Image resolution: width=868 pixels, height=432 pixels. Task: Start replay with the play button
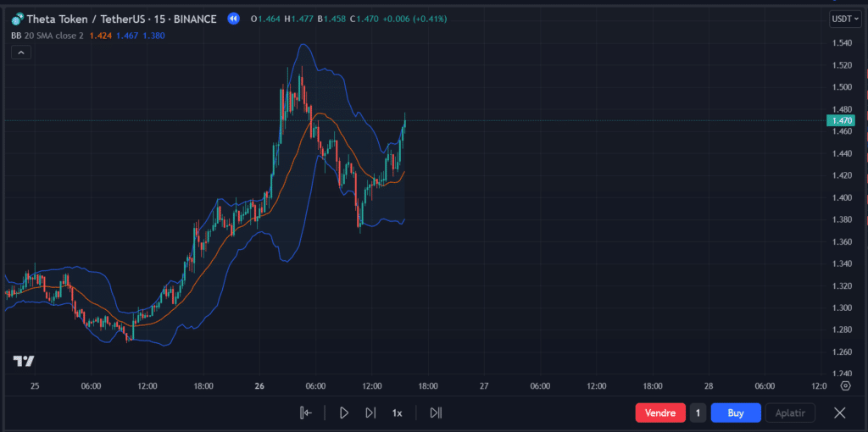point(344,413)
